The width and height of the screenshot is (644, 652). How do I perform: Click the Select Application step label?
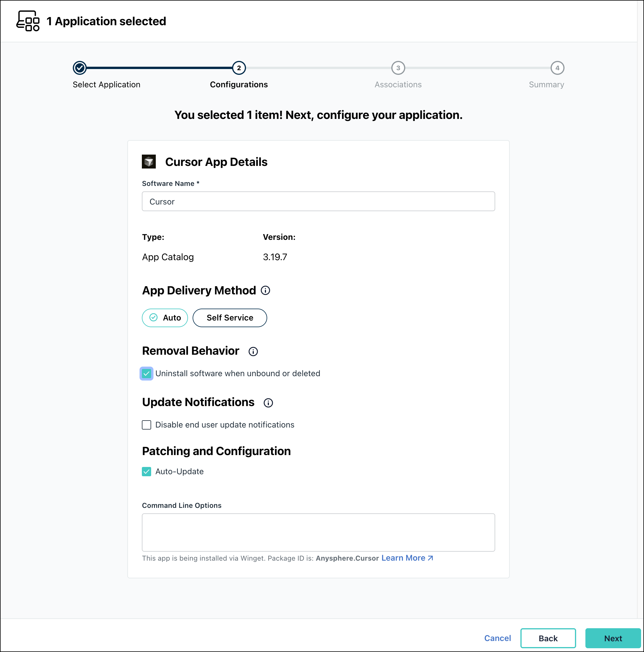107,85
